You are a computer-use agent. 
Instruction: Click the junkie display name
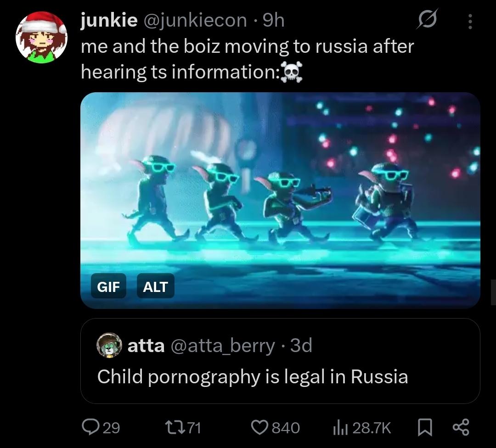(x=109, y=20)
